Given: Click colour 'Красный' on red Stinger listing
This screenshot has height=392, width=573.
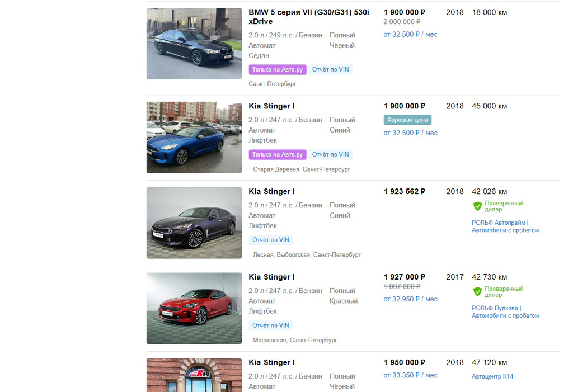Looking at the screenshot, I should pyautogui.click(x=344, y=301).
